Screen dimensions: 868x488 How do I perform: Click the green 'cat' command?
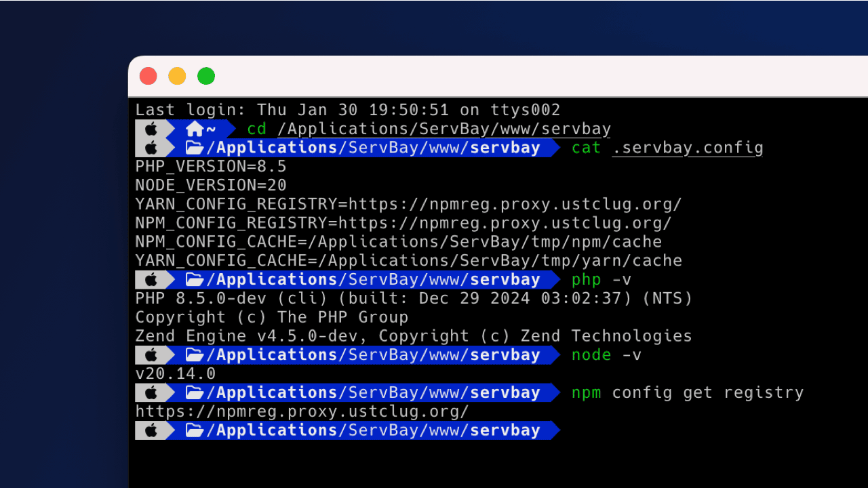[x=587, y=148]
